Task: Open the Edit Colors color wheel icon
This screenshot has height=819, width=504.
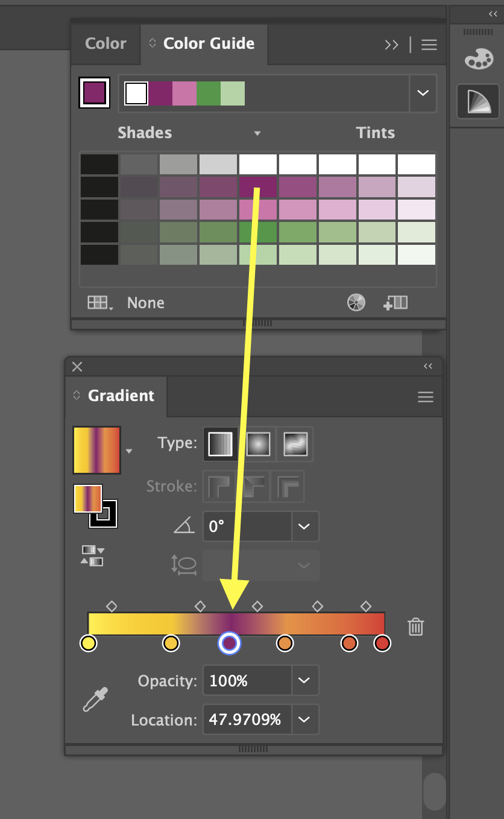Action: [356, 302]
